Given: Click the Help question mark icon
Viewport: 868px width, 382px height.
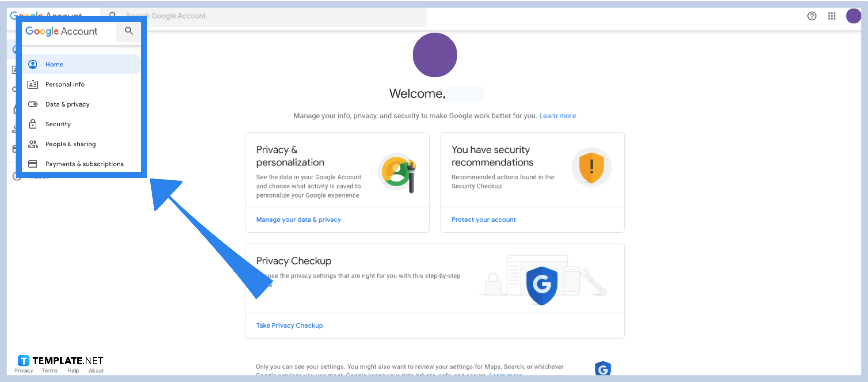Looking at the screenshot, I should coord(812,16).
